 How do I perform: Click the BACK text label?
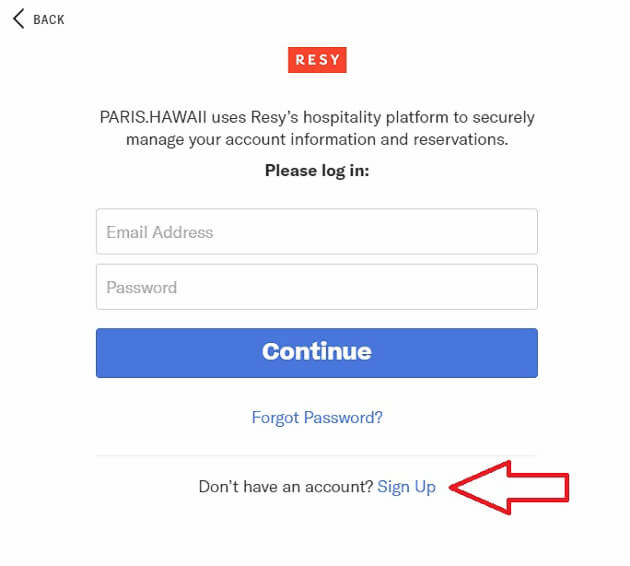tap(49, 20)
